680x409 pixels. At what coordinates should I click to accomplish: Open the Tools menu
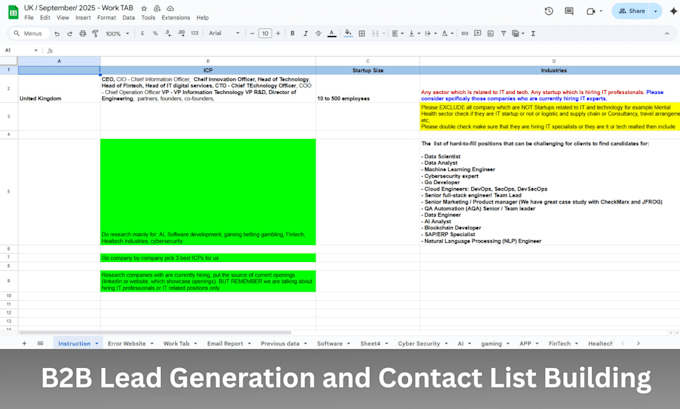coord(148,18)
